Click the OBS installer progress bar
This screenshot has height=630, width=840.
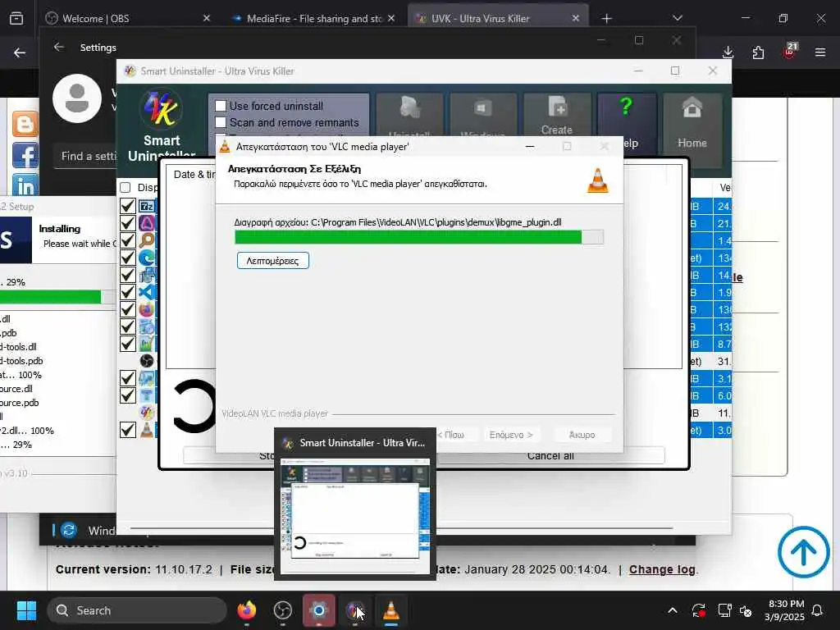[x=57, y=297]
